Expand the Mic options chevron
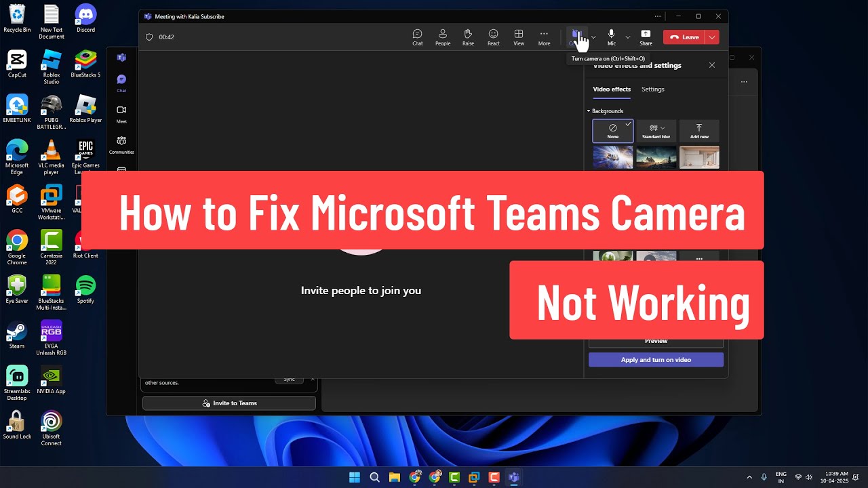The width and height of the screenshot is (868, 488). tap(627, 37)
